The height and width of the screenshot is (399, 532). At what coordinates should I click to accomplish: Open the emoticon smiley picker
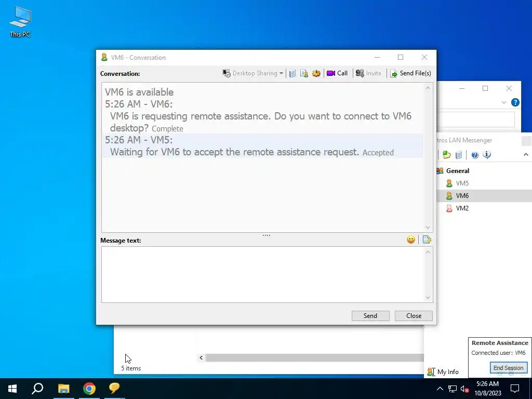coord(411,240)
